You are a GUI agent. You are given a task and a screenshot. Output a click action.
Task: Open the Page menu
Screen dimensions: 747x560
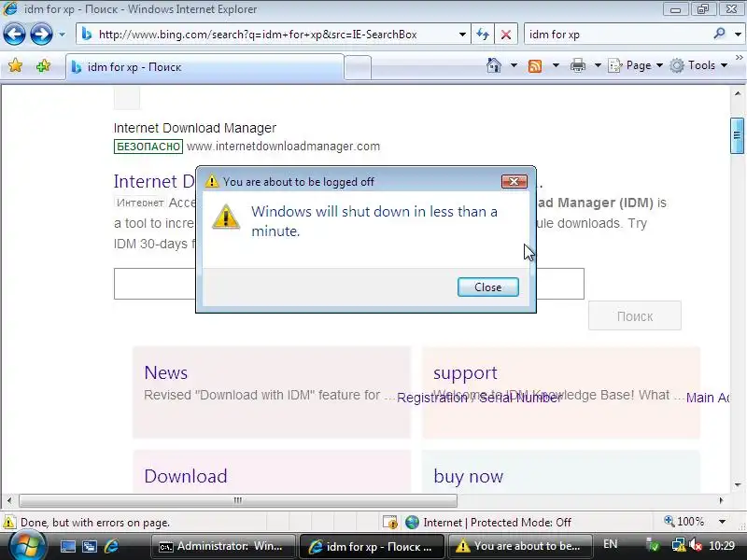point(636,65)
